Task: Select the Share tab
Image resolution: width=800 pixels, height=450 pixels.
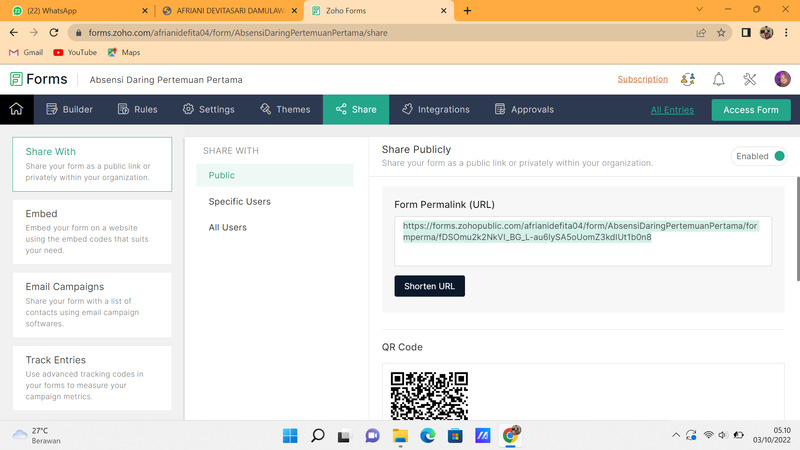Action: [356, 109]
